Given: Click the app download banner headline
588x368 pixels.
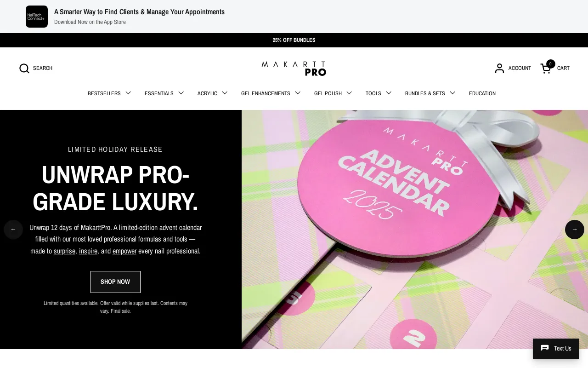Looking at the screenshot, I should (139, 12).
